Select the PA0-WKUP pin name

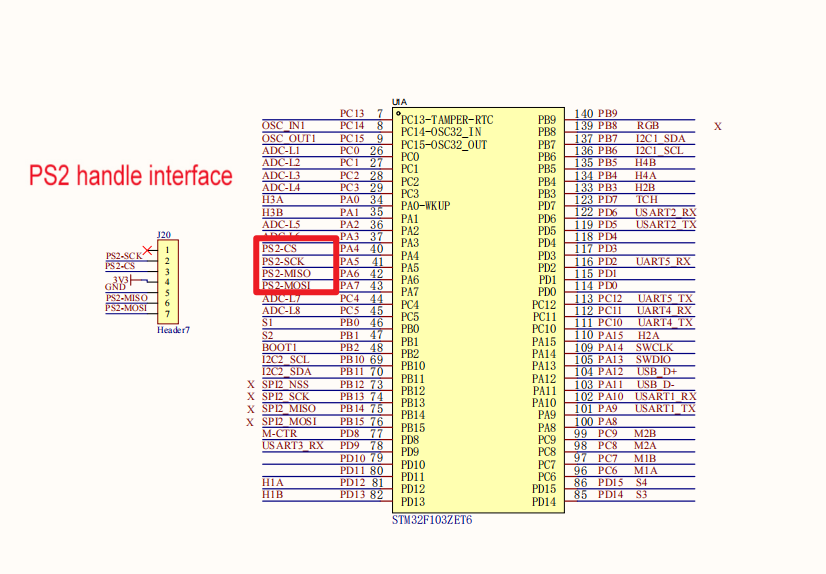(x=426, y=206)
